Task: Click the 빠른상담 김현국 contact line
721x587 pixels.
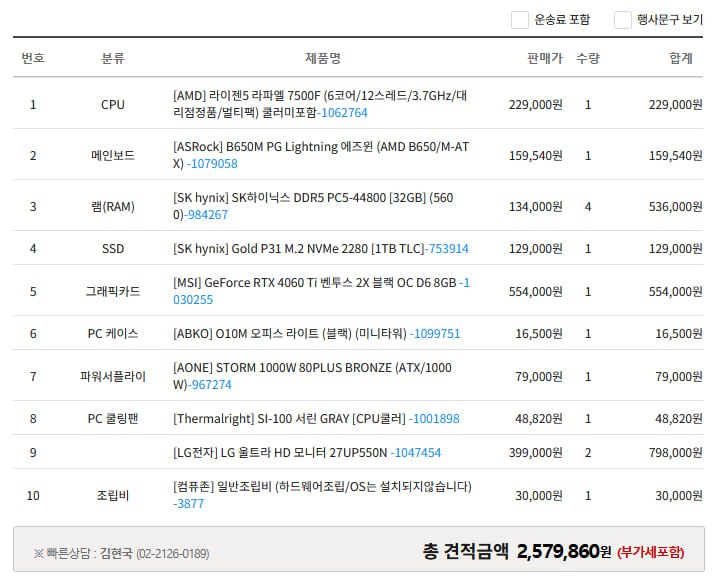Action: pyautogui.click(x=121, y=553)
